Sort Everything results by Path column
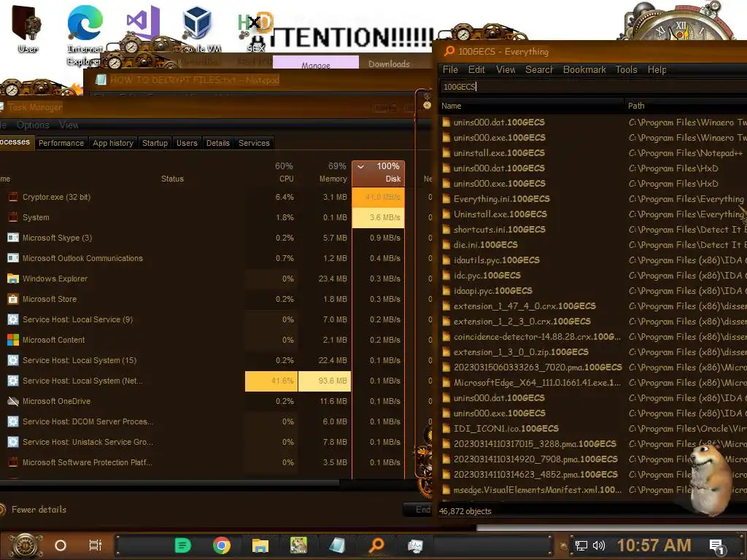The width and height of the screenshot is (747, 560). point(686,106)
